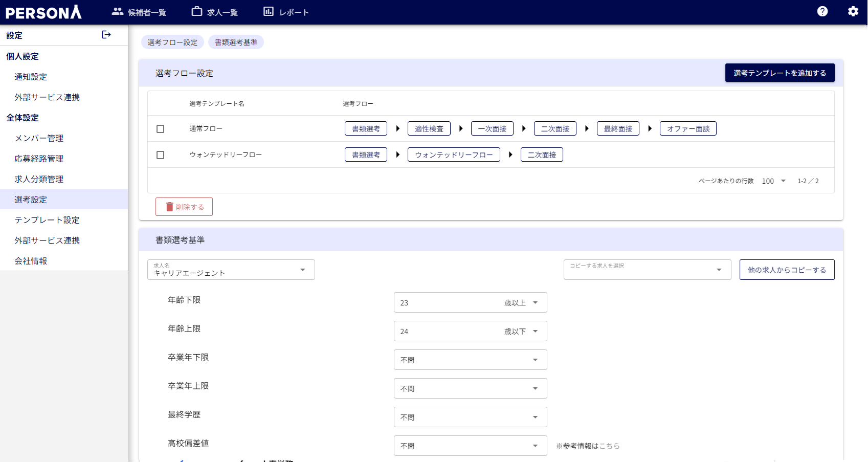868x462 pixels.
Task: Click 適性検査 step in 通常フロー
Action: [x=429, y=128]
